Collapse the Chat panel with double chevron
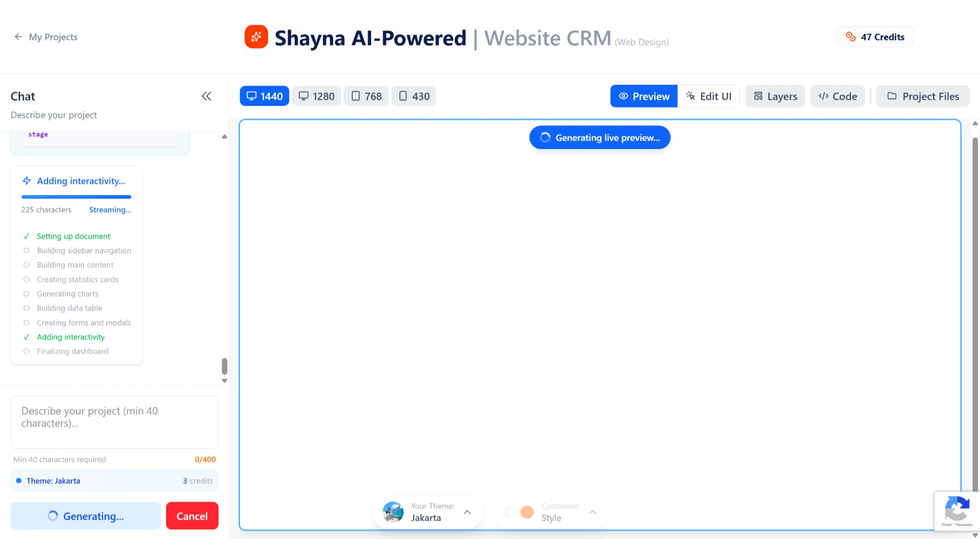This screenshot has height=539, width=980. (206, 96)
